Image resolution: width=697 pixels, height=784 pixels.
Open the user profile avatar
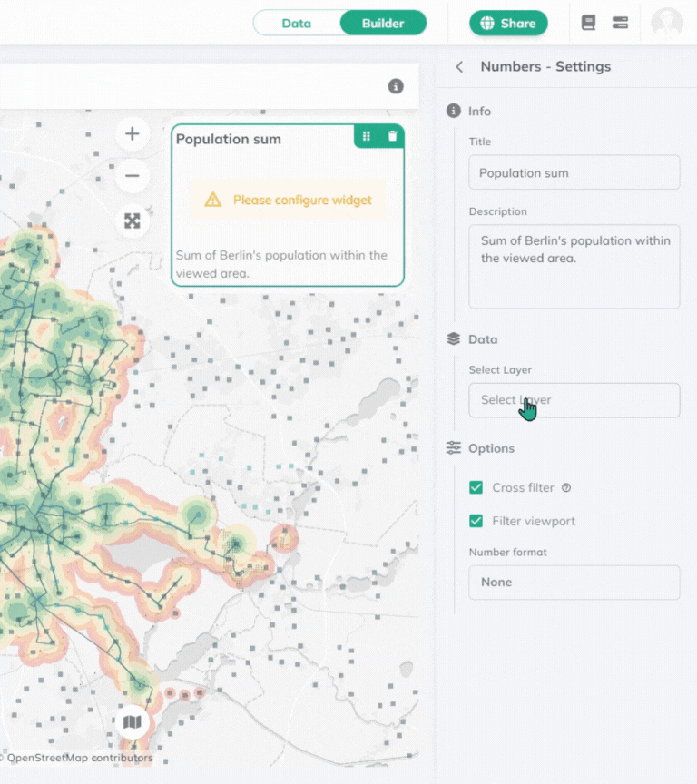667,23
